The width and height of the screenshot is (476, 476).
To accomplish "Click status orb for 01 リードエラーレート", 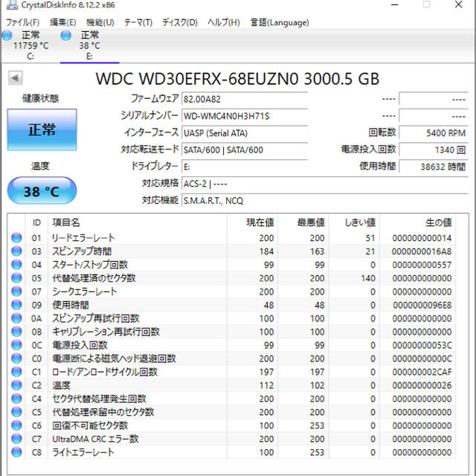I will [x=16, y=237].
